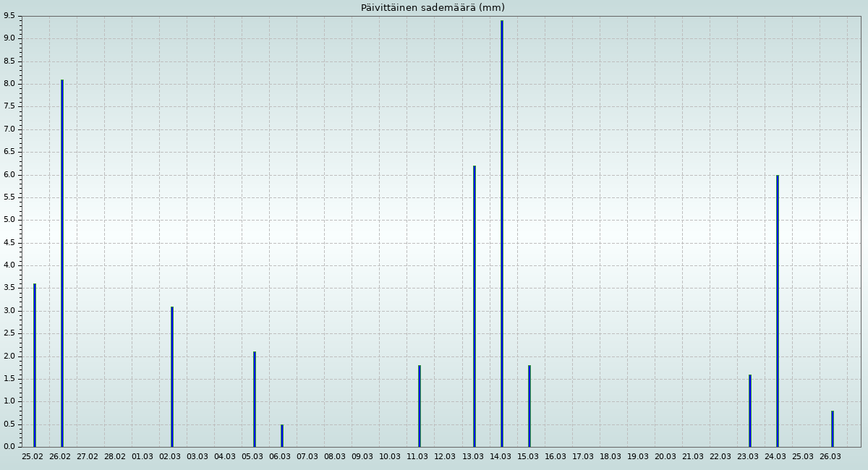Select the 13.03 rainfall bar
Image resolution: width=868 pixels, height=470 pixels.
pos(474,307)
